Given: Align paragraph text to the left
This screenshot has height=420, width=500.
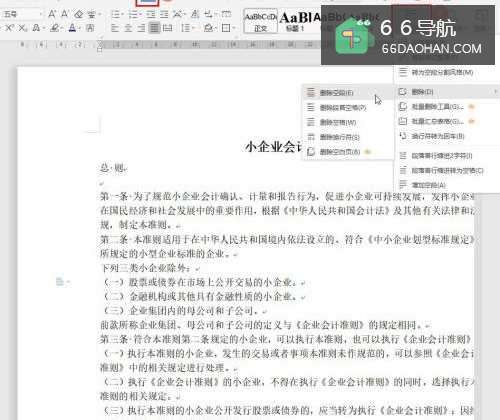Looking at the screenshot, I should (115, 28).
